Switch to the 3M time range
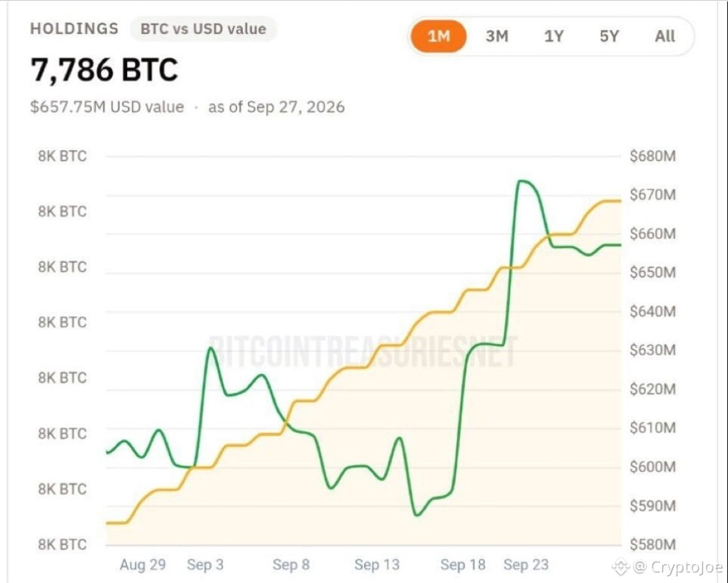Screen dimensions: 728x583 coord(496,36)
